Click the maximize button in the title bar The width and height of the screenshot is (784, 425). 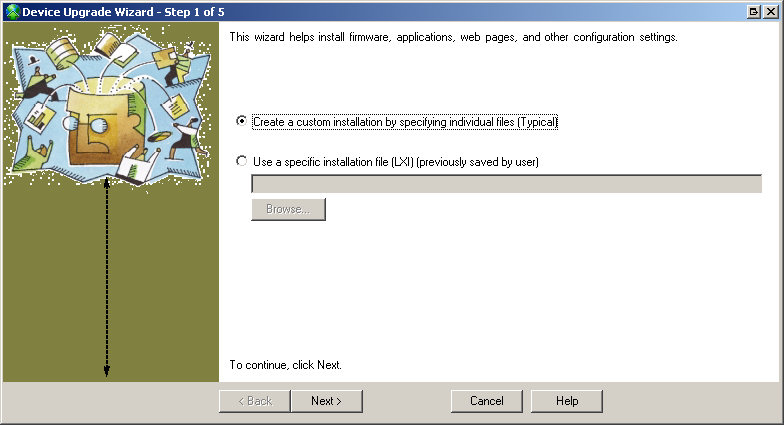[753, 10]
